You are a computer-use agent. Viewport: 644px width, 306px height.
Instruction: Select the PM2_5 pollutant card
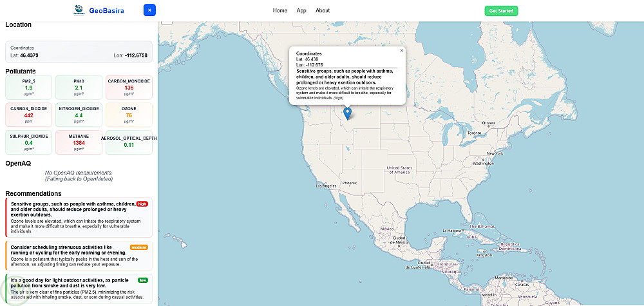click(28, 87)
